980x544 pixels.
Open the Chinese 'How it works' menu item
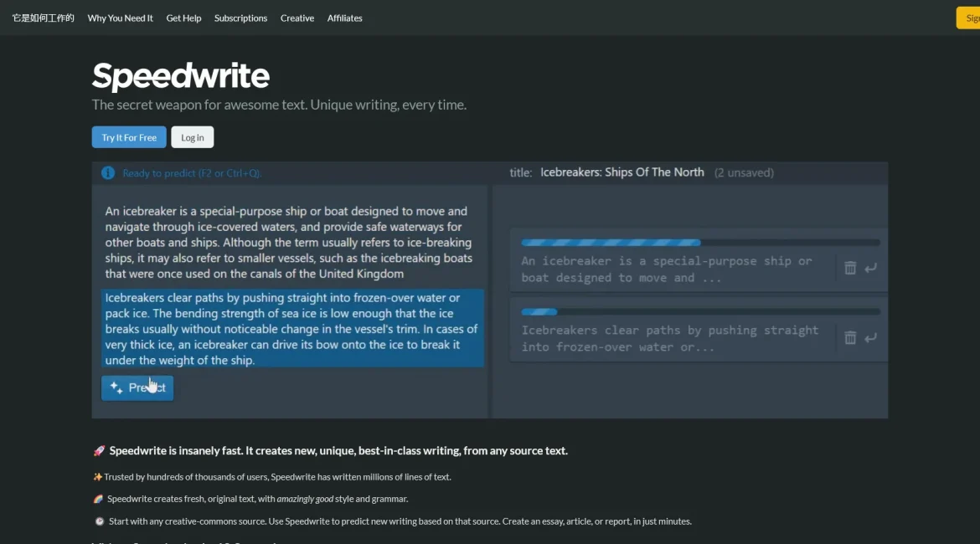pos(43,18)
